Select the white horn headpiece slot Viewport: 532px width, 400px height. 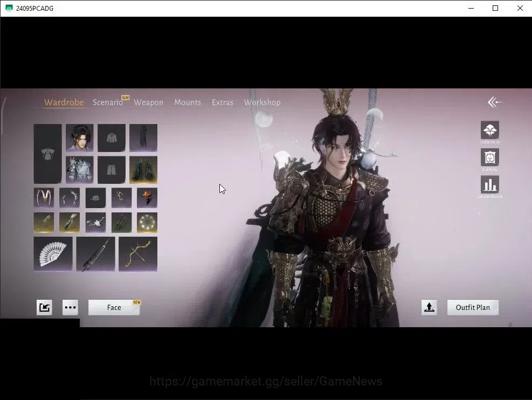(x=44, y=198)
